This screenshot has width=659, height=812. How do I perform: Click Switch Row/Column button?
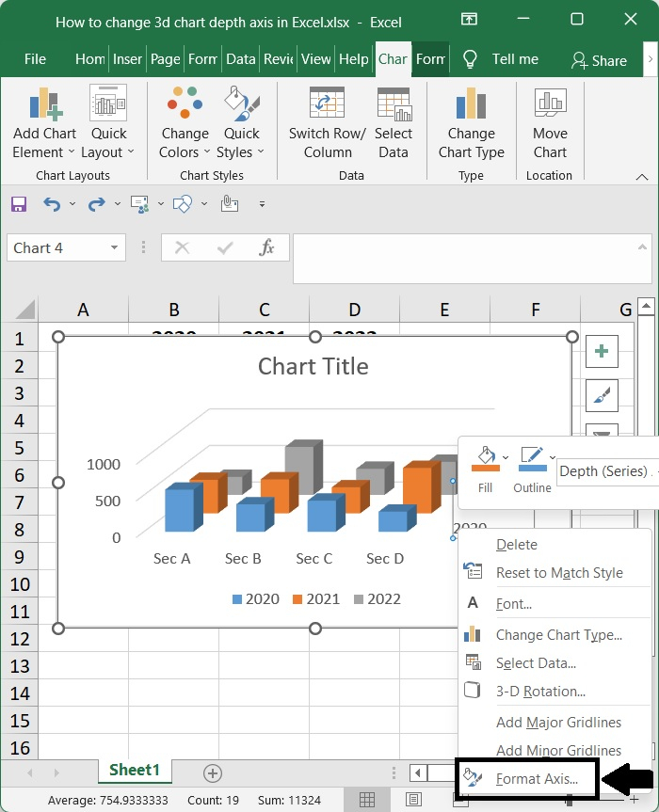[x=327, y=123]
